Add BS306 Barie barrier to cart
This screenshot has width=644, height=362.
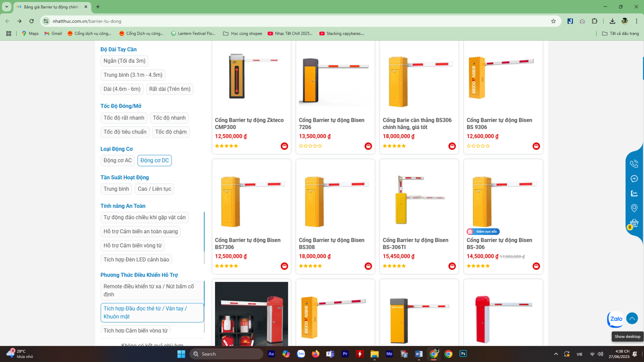(x=452, y=146)
